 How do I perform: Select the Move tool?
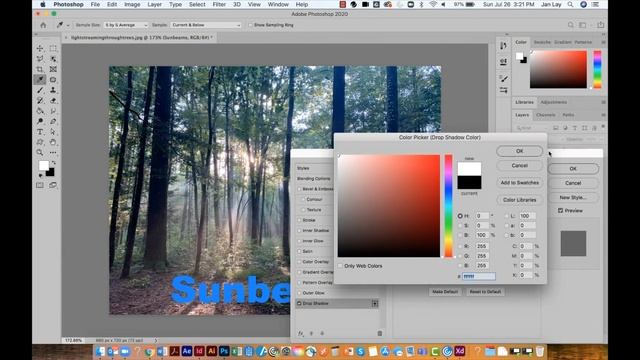point(40,48)
